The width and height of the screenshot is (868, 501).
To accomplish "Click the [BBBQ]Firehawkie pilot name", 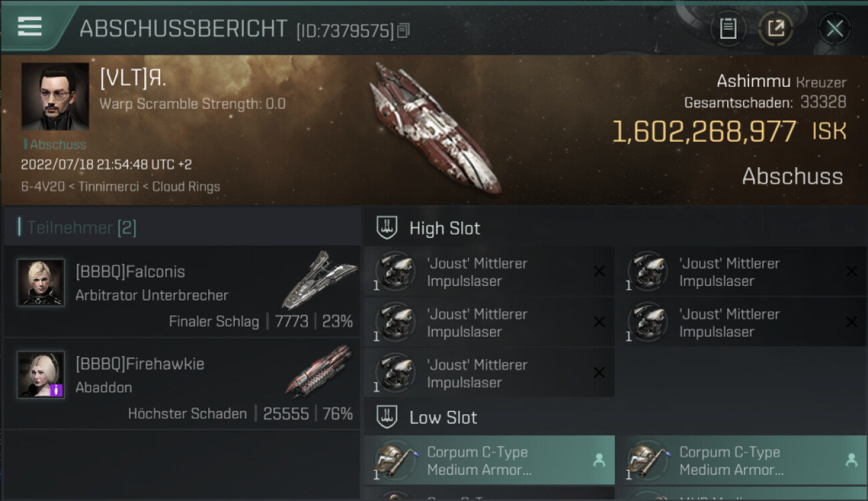I will (140, 364).
